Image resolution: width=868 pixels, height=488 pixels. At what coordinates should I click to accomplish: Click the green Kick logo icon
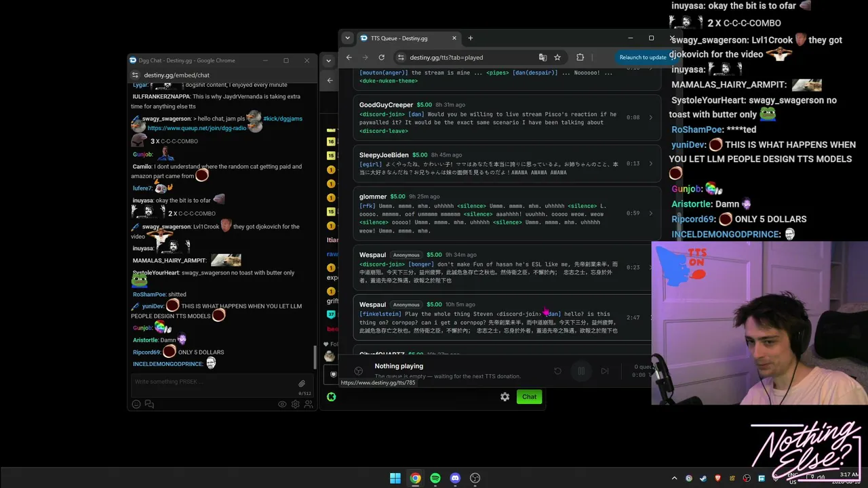click(331, 396)
